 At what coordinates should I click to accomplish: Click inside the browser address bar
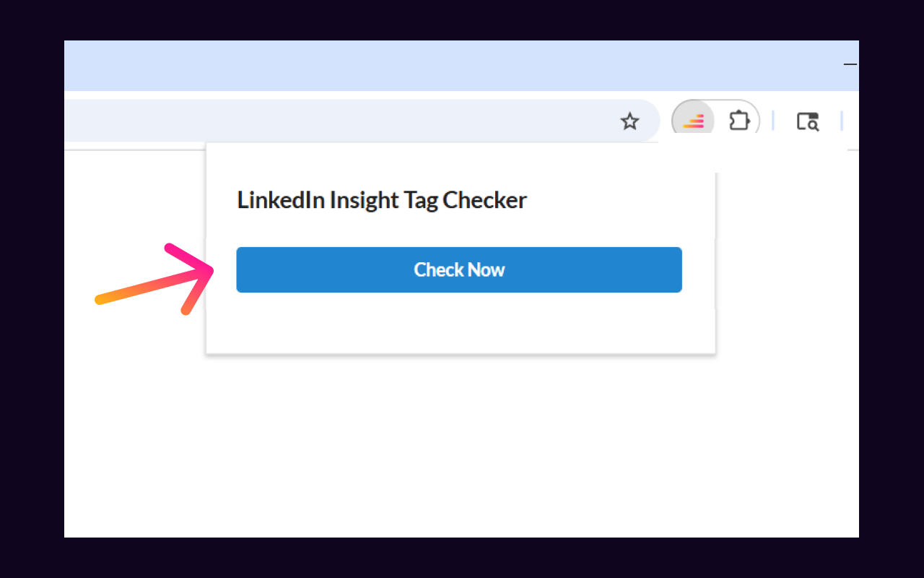point(361,121)
